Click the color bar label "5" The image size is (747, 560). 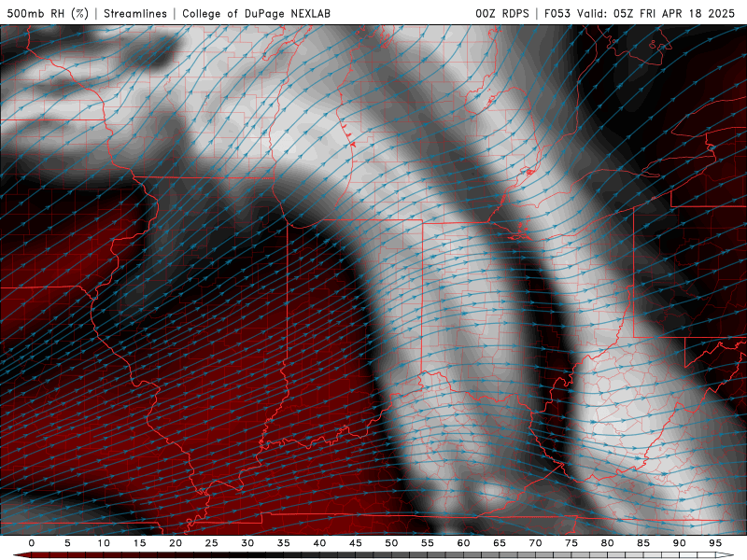67,543
